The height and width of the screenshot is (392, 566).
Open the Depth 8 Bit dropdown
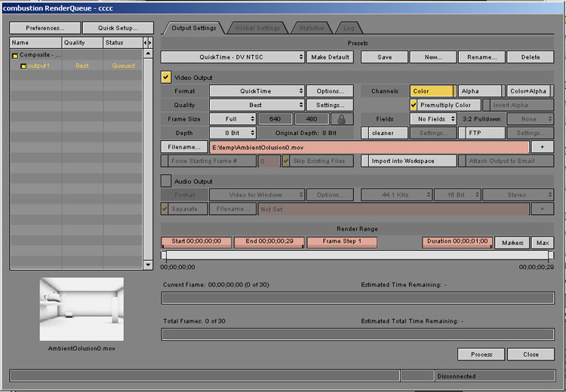tap(233, 133)
